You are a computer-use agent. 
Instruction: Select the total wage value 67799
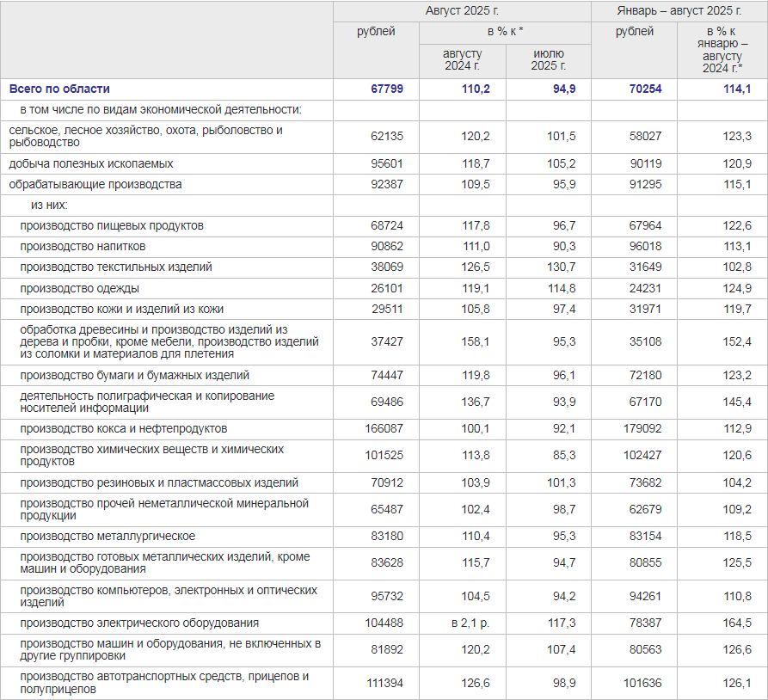(x=386, y=89)
